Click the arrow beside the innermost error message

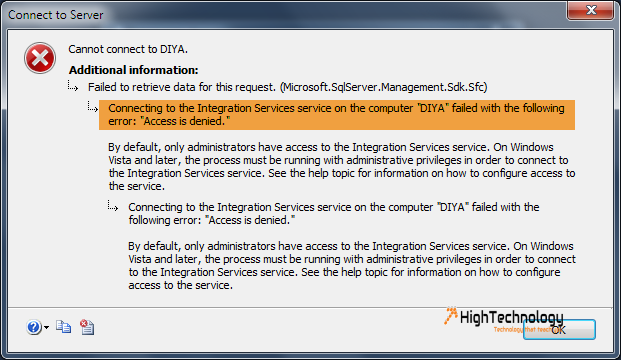(x=113, y=206)
